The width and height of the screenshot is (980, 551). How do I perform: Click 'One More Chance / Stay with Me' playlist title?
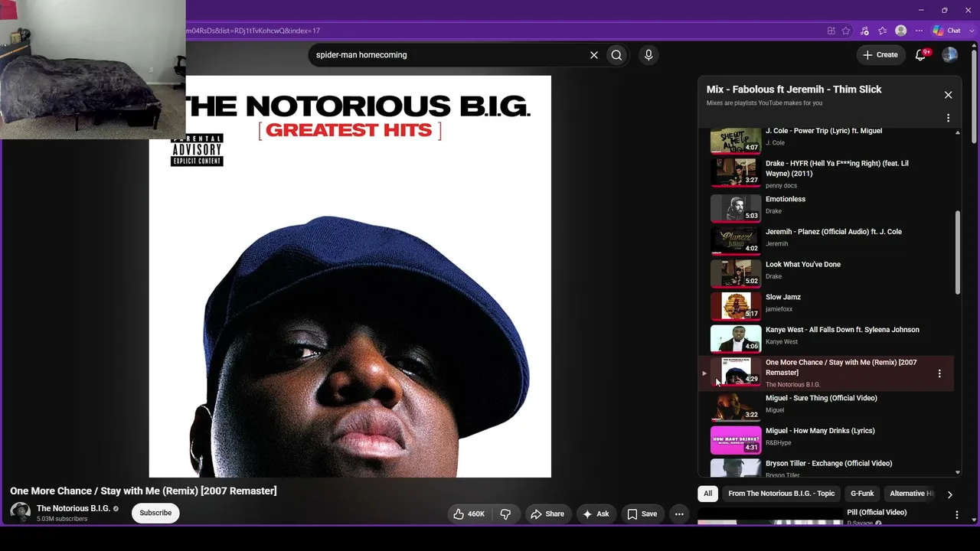coord(841,367)
